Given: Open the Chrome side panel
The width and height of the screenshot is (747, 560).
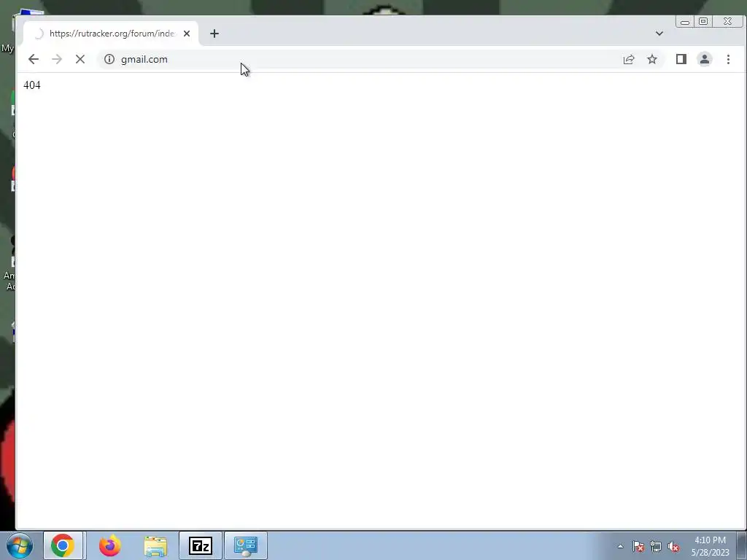Looking at the screenshot, I should [x=681, y=59].
